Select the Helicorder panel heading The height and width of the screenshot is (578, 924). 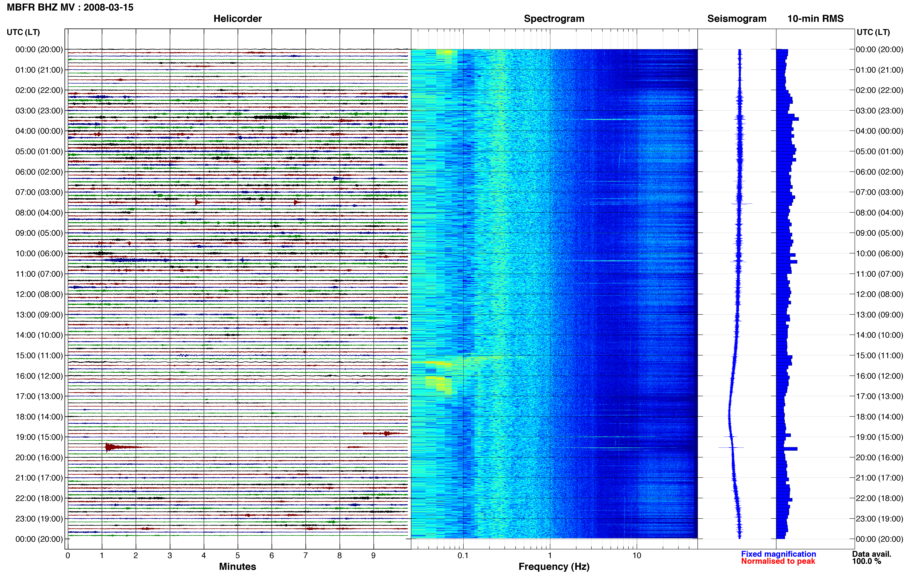point(238,19)
